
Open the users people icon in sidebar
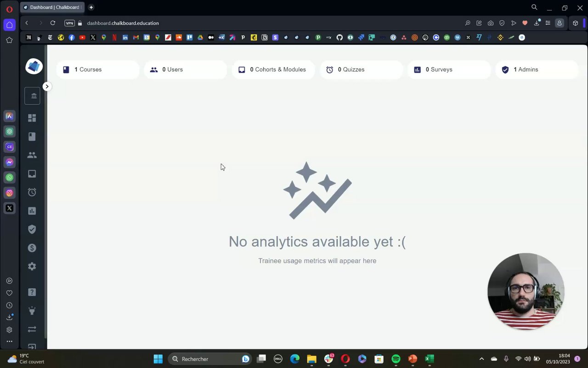pos(32,155)
